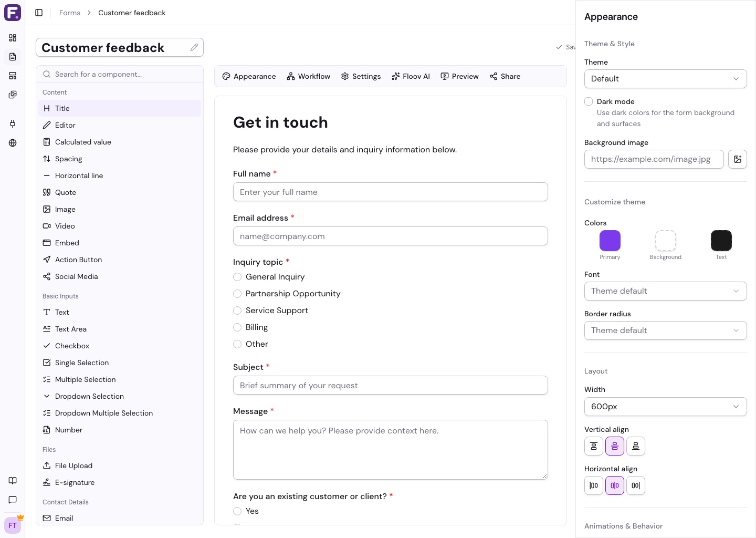Open the Font dropdown

pos(666,291)
